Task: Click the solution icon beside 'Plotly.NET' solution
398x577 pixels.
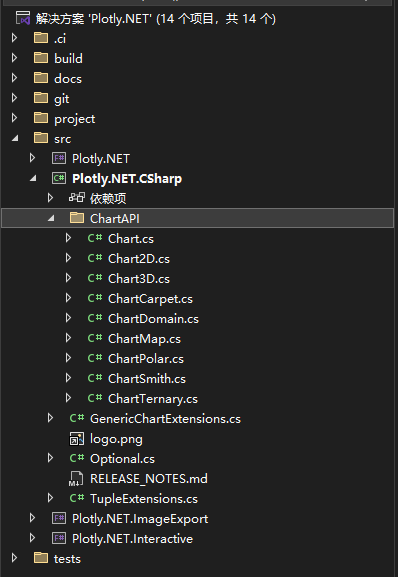Action: click(x=23, y=18)
